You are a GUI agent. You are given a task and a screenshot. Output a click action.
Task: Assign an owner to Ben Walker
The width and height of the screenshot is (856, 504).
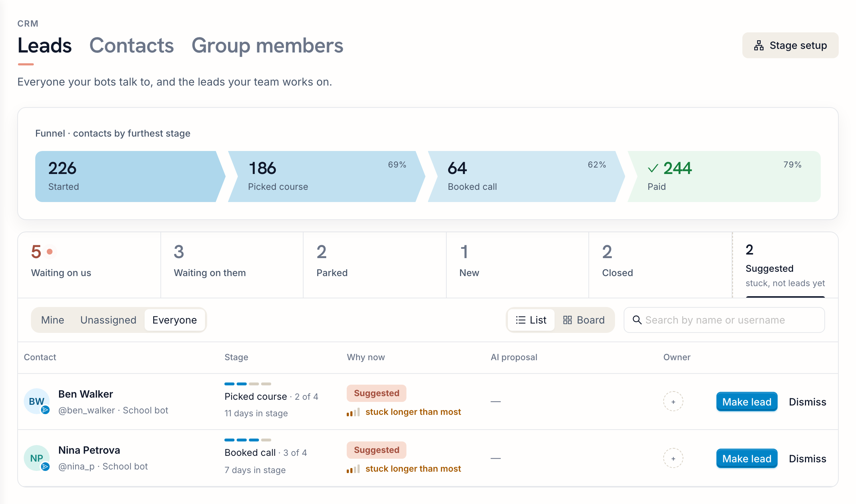point(673,402)
